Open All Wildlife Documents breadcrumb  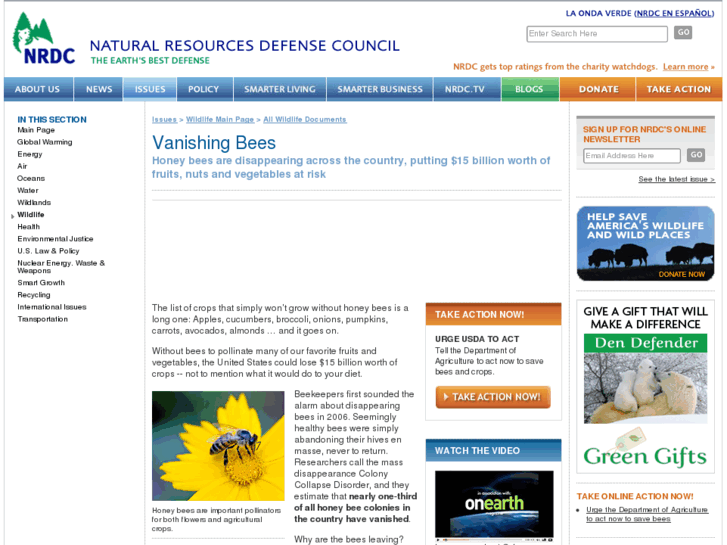(x=305, y=120)
